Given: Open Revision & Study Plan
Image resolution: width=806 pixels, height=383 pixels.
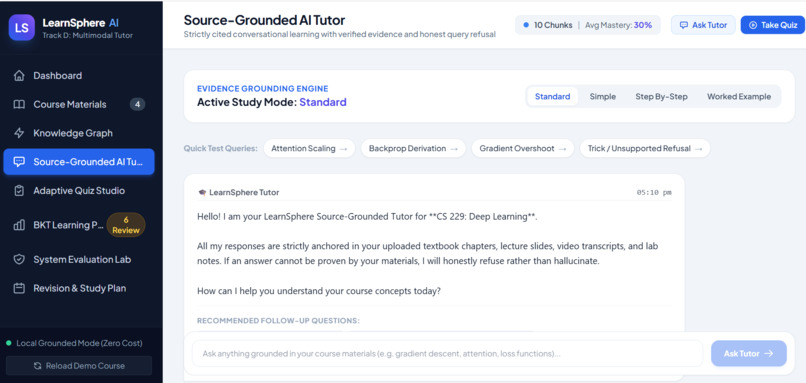Looking at the screenshot, I should (79, 288).
